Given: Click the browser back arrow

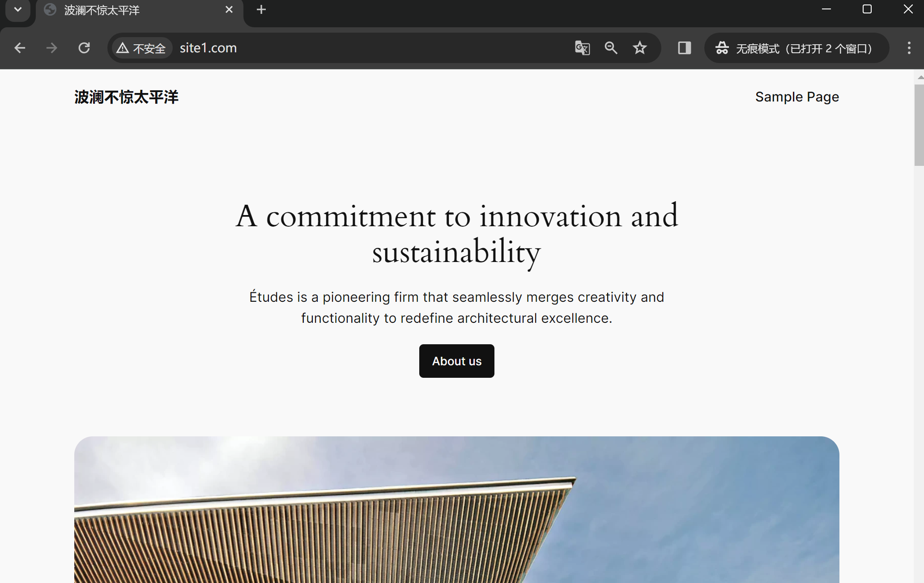Looking at the screenshot, I should pyautogui.click(x=20, y=48).
